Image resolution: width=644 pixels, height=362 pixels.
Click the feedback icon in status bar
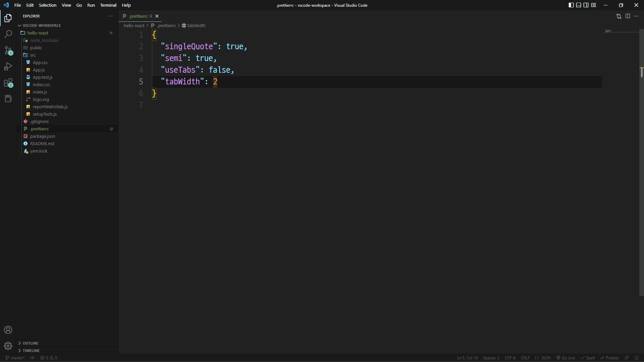pyautogui.click(x=627, y=358)
